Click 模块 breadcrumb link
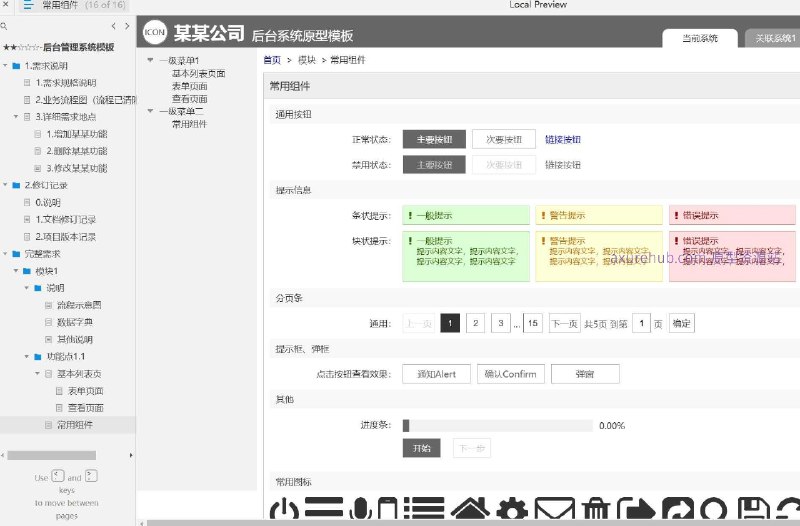This screenshot has width=800, height=526. (x=307, y=60)
